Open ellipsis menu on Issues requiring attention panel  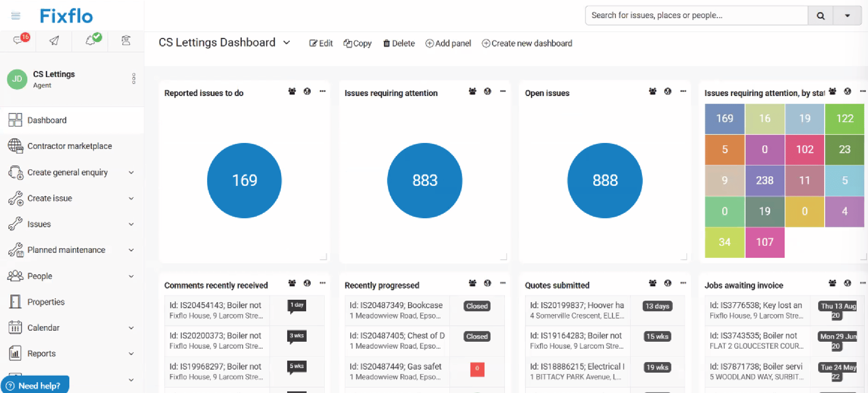point(503,92)
